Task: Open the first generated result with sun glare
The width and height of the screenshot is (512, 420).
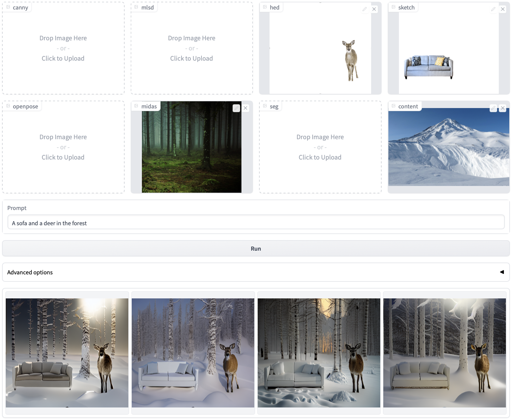Action: point(67,353)
